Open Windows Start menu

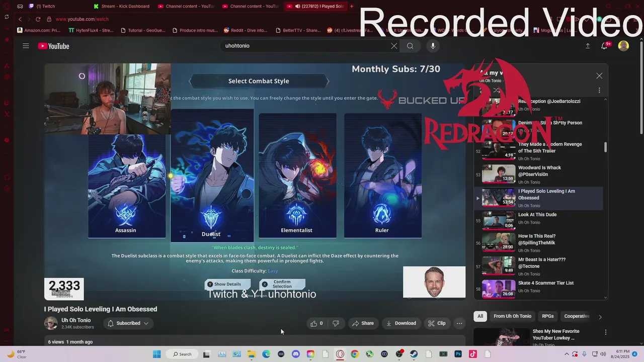[157, 354]
